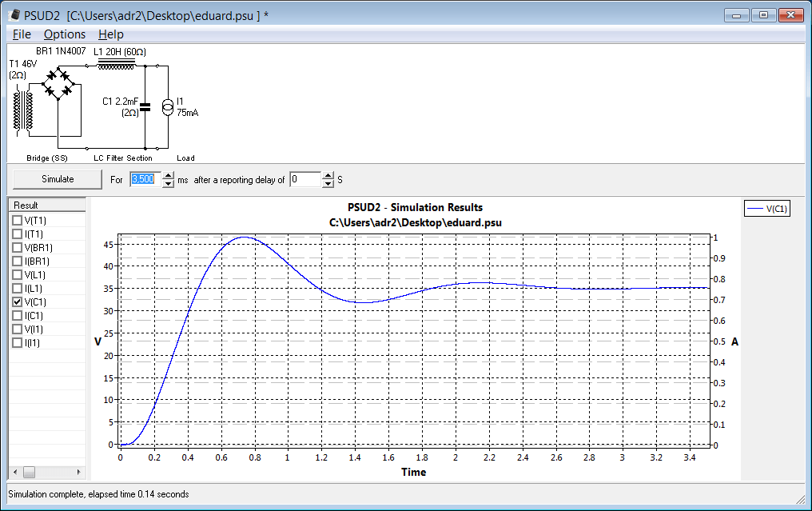Click the 'PSUD2 - Simulation Results' chart title
This screenshot has width=812, height=511.
click(x=416, y=207)
